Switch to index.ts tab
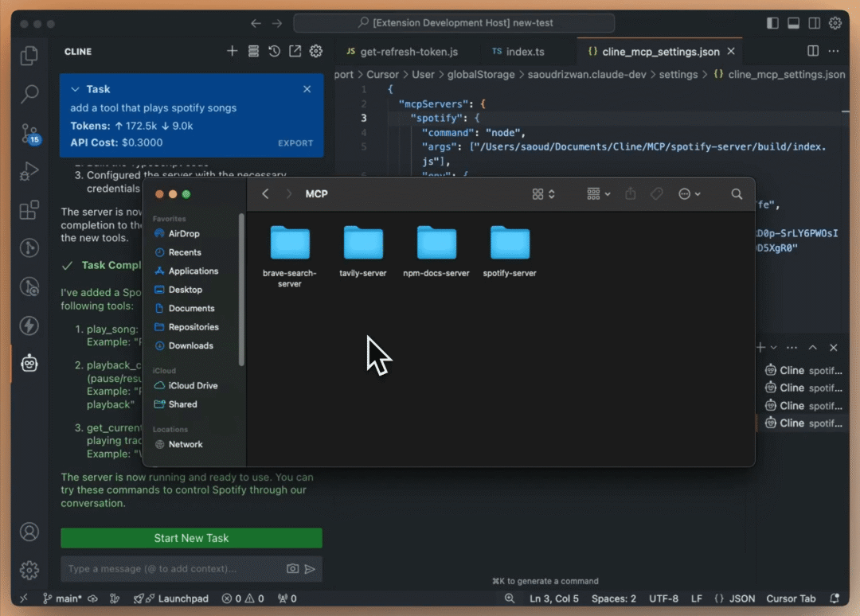Viewport: 860px width, 616px height. 518,52
